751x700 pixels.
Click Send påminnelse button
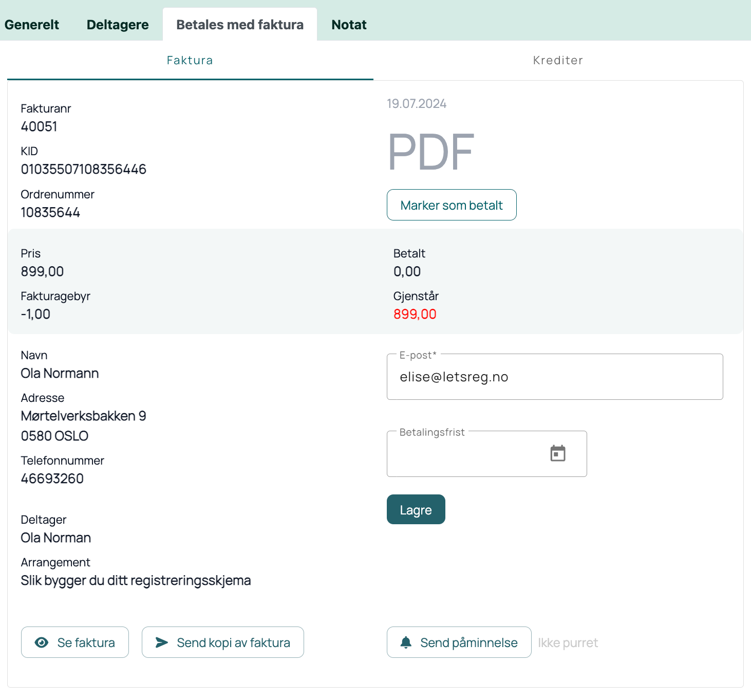point(459,642)
